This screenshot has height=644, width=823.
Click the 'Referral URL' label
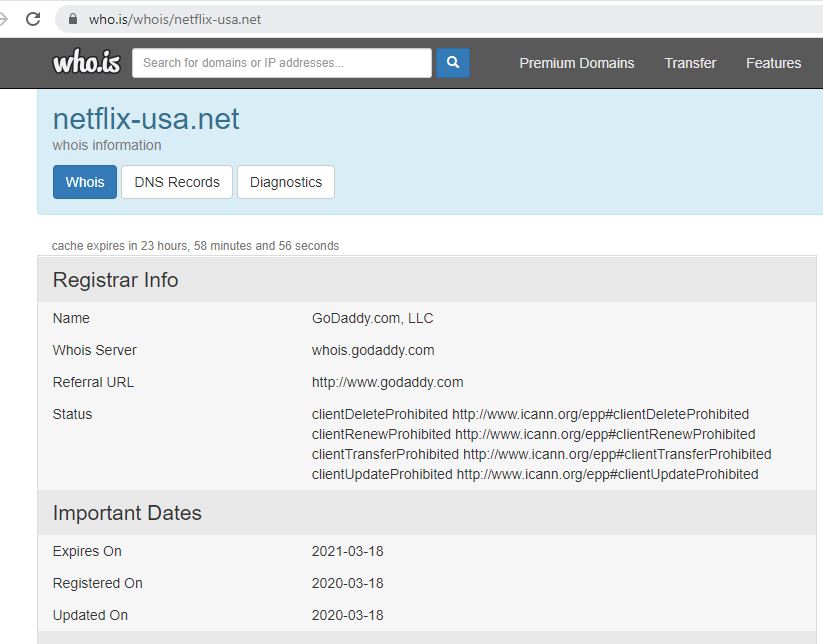[x=93, y=382]
